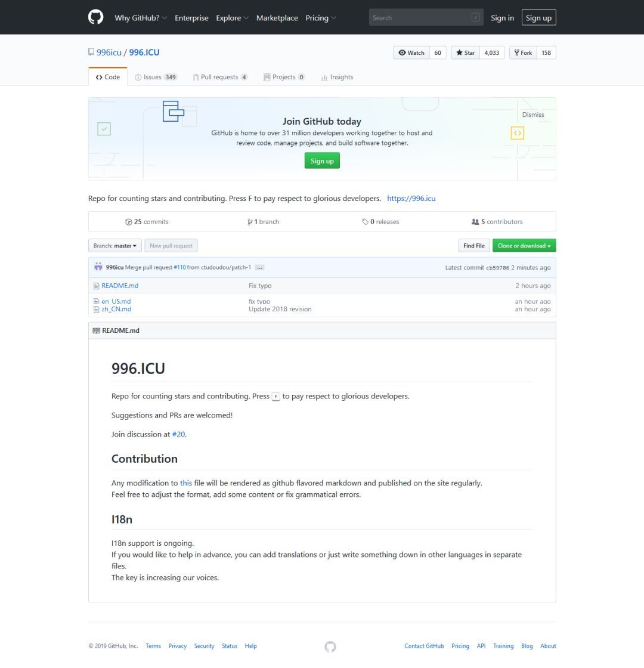The width and height of the screenshot is (644, 668).
Task: Open About link in footer
Action: click(x=548, y=647)
